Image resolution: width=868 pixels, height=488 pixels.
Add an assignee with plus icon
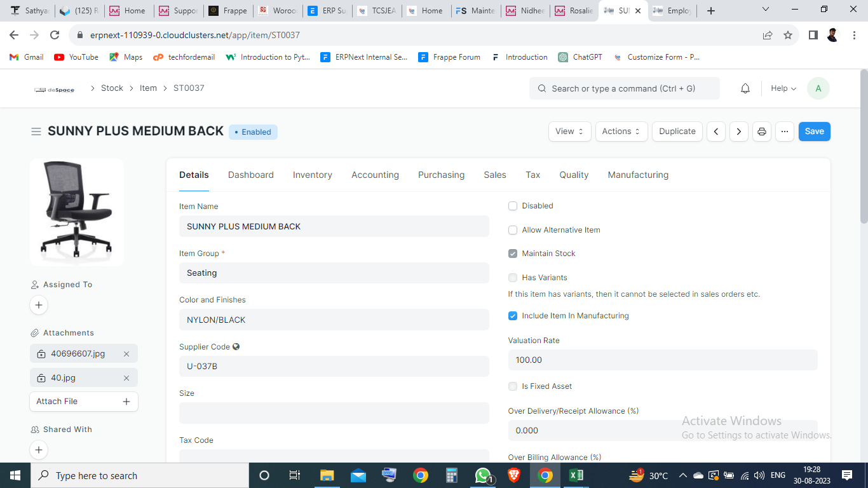click(39, 305)
